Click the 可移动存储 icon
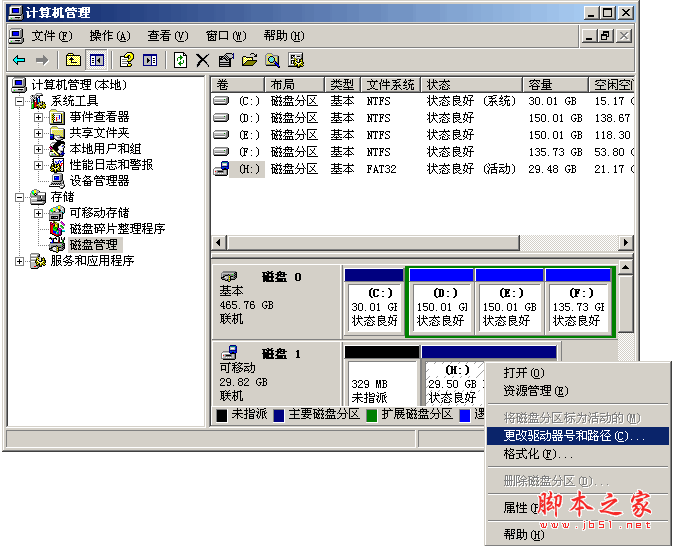Viewport: 674px width, 546px height. coord(57,213)
